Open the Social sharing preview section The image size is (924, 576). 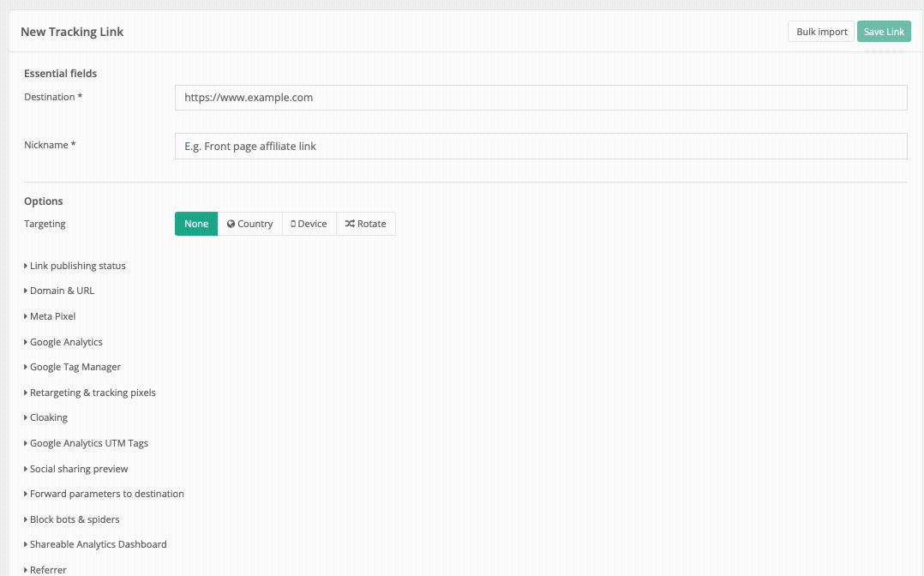coord(78,469)
